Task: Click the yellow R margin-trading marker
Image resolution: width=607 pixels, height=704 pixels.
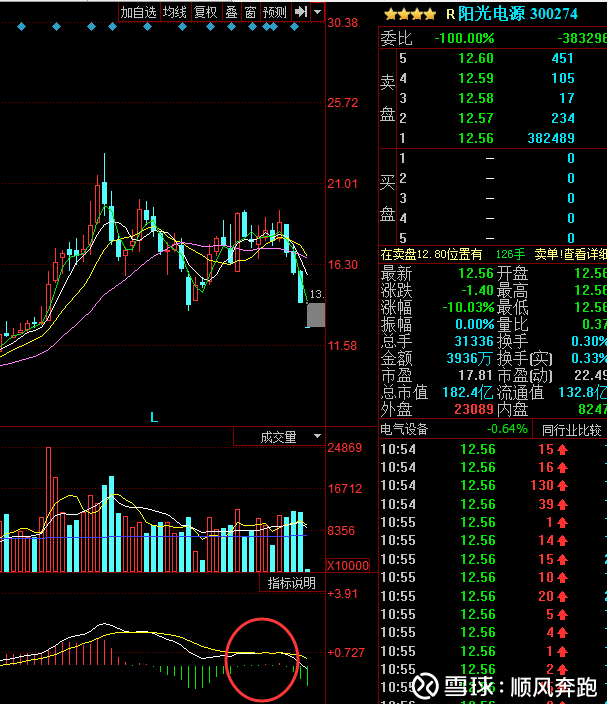Action: [450, 14]
